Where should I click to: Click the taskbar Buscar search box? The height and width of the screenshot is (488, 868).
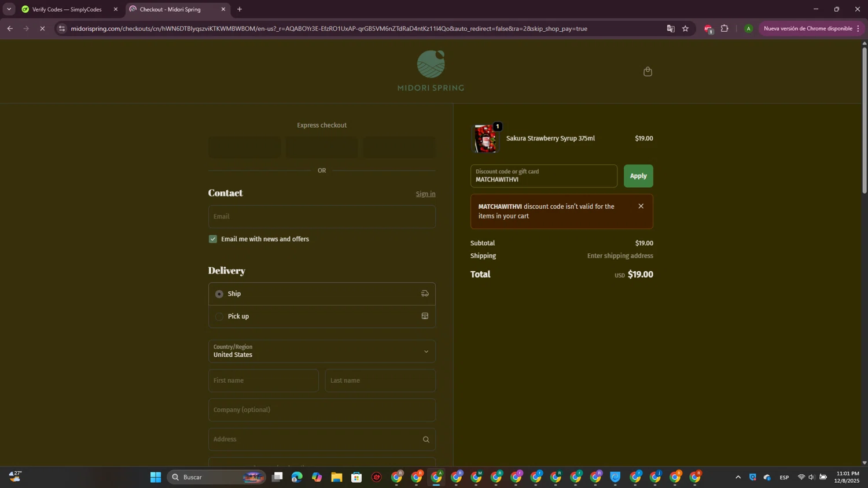pos(216,477)
